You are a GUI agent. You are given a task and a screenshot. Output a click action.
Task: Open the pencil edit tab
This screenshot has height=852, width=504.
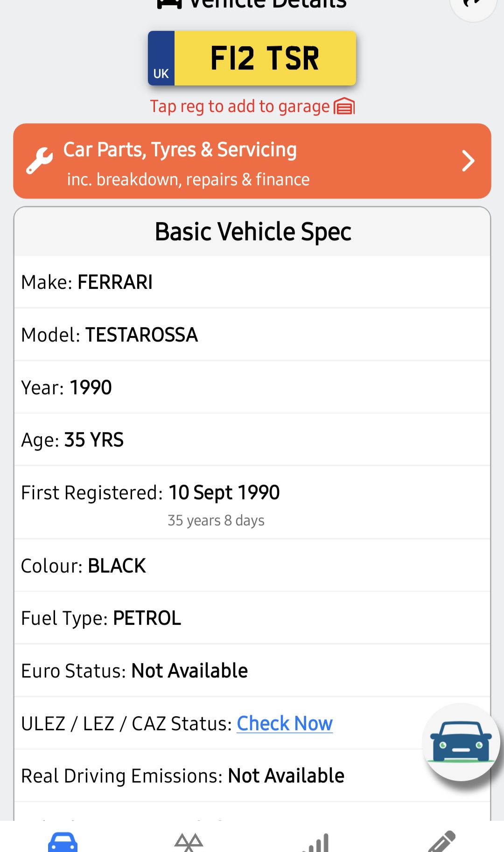[x=441, y=842]
